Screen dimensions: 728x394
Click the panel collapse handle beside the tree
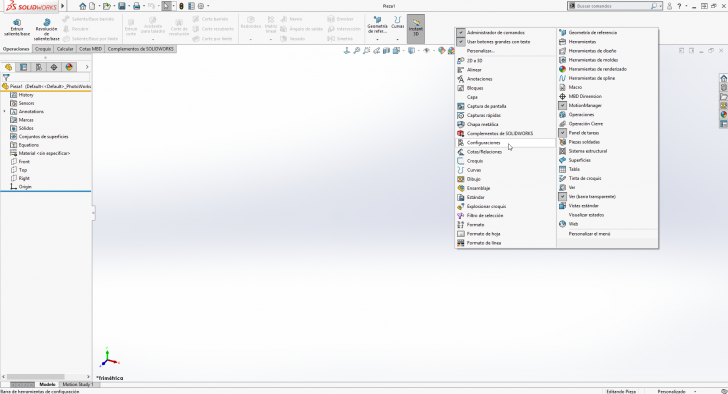pos(93,213)
